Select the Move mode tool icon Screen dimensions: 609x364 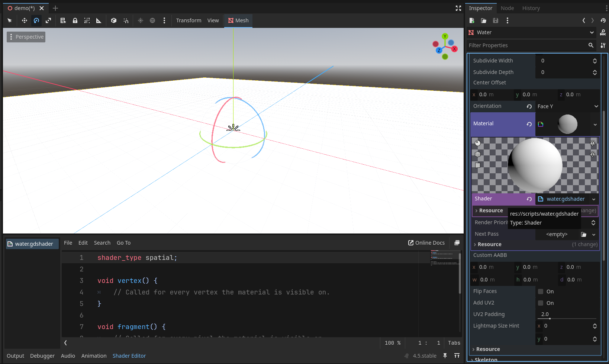(25, 20)
